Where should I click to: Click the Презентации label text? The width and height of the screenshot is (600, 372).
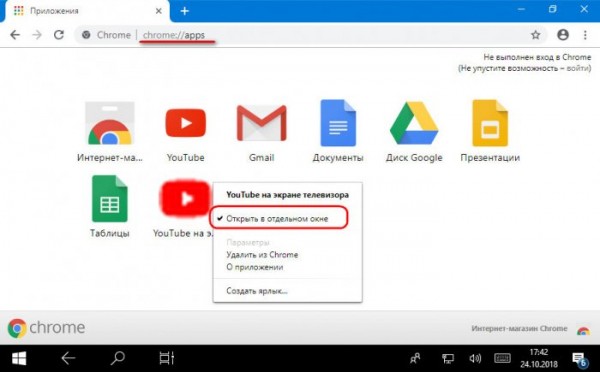490,158
